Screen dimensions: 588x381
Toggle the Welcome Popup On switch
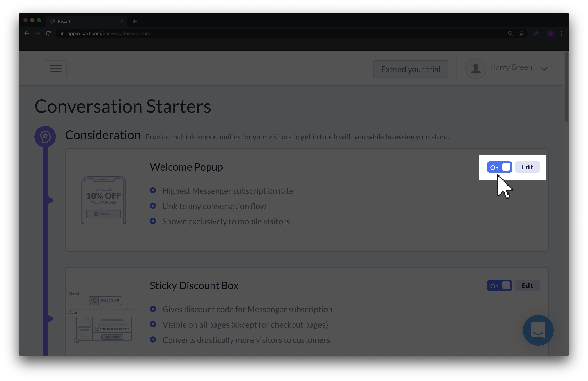tap(499, 167)
